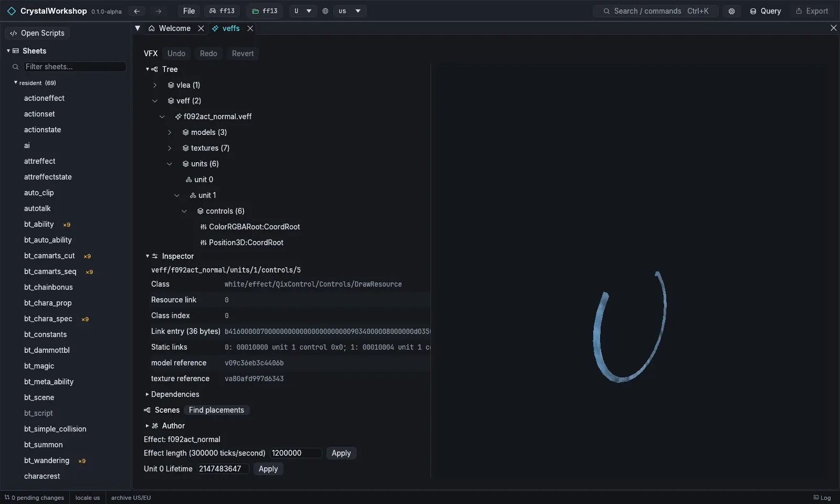Open the us locale dropdown
The image size is (840, 504).
point(350,11)
